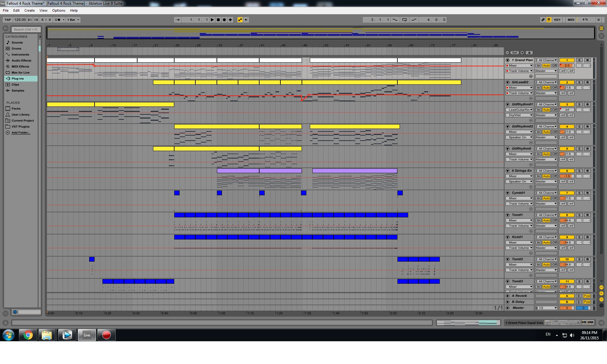Open Google Chrome from taskbar

click(28, 335)
